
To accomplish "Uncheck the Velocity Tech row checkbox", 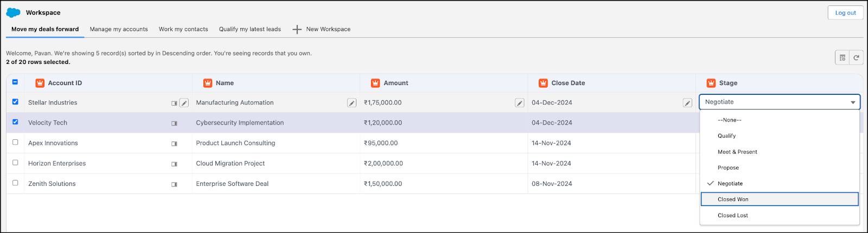I will pos(15,122).
